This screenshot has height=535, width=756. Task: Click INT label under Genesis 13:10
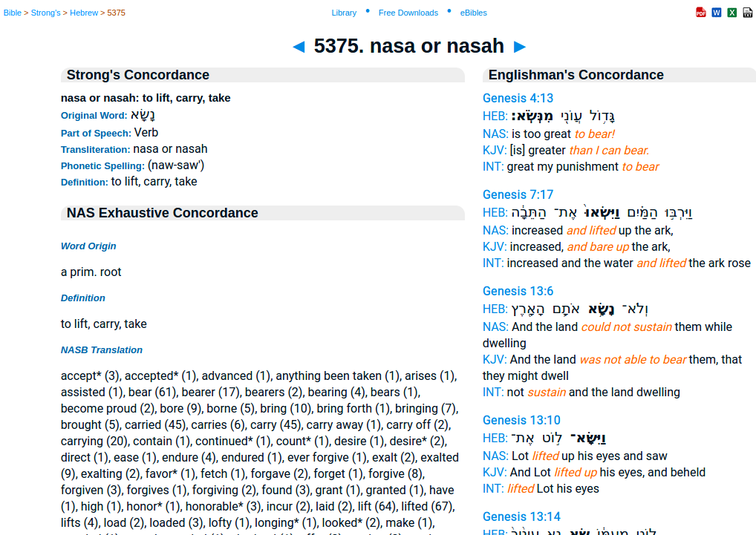coord(493,488)
